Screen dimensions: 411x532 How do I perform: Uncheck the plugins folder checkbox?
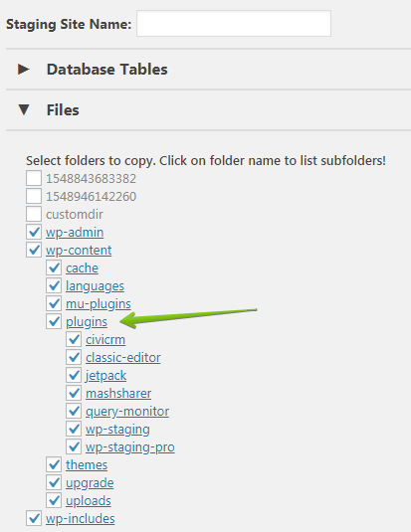[x=54, y=321]
